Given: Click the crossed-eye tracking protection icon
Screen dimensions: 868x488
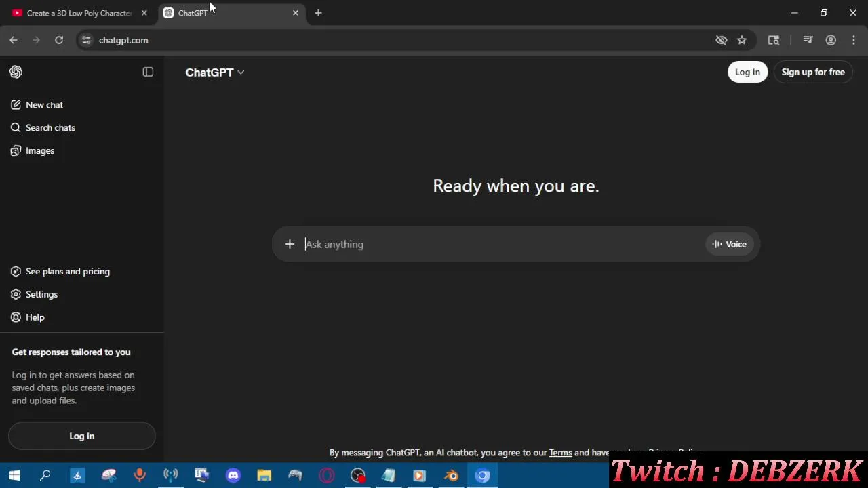Looking at the screenshot, I should (x=722, y=40).
